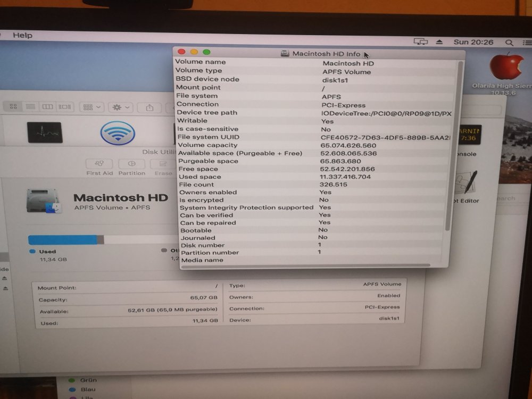The image size is (532, 399).
Task: Select the Used space row
Action: (x=313, y=177)
